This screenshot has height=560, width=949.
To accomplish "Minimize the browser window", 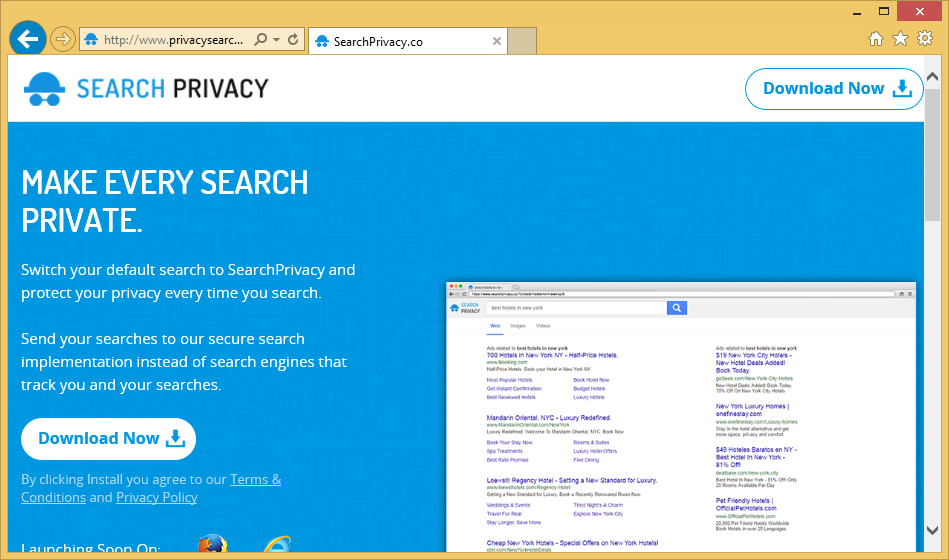I will point(857,12).
